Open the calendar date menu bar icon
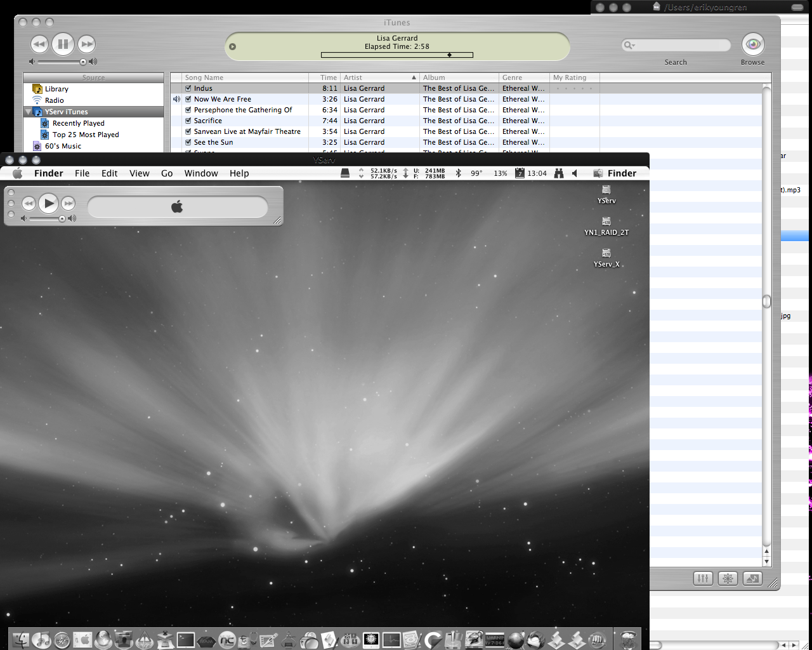 pos(520,173)
